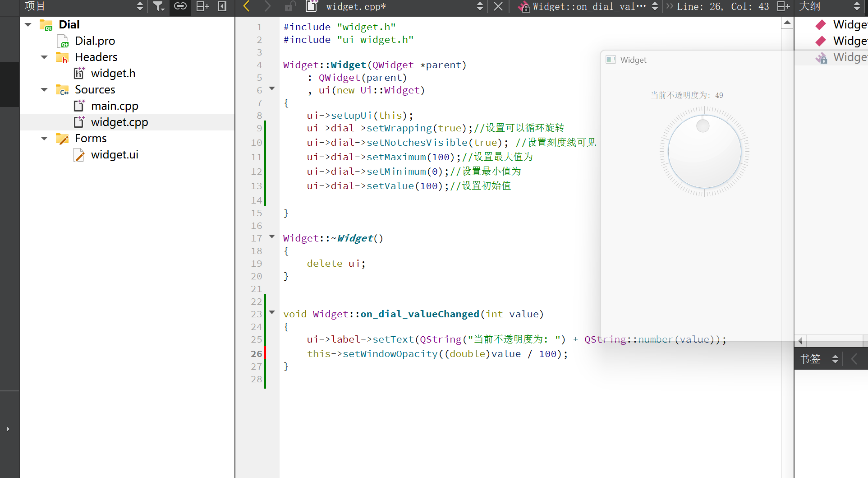Image resolution: width=868 pixels, height=478 pixels.
Task: Click the Dial.pro file icon
Action: [63, 41]
